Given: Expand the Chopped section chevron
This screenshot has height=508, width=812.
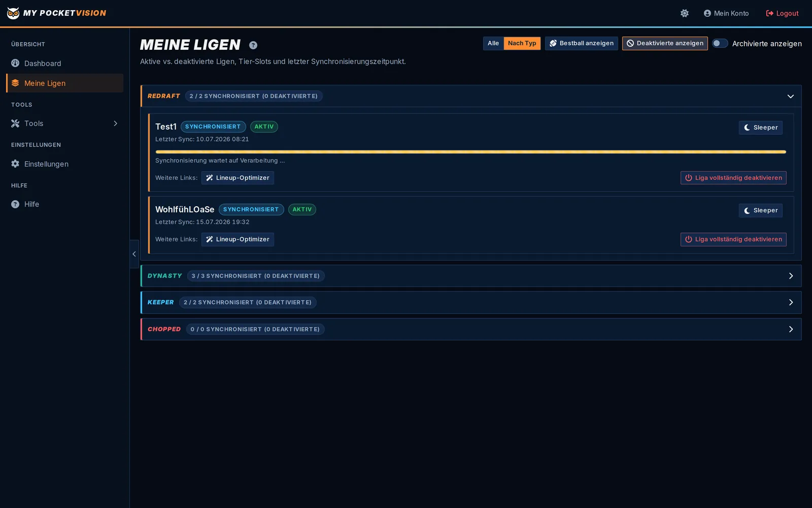Looking at the screenshot, I should [791, 329].
